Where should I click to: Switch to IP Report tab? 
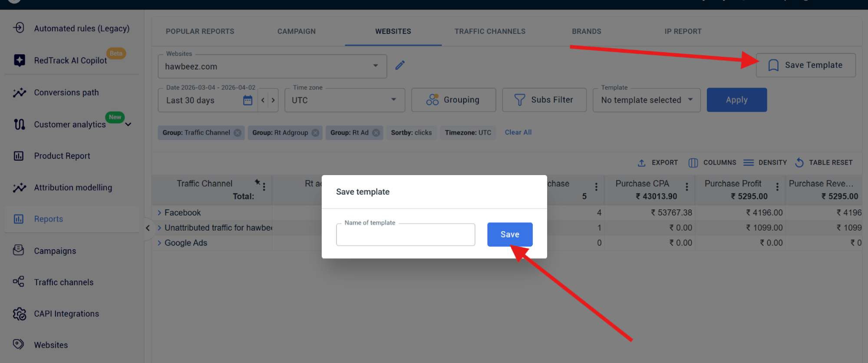click(683, 31)
